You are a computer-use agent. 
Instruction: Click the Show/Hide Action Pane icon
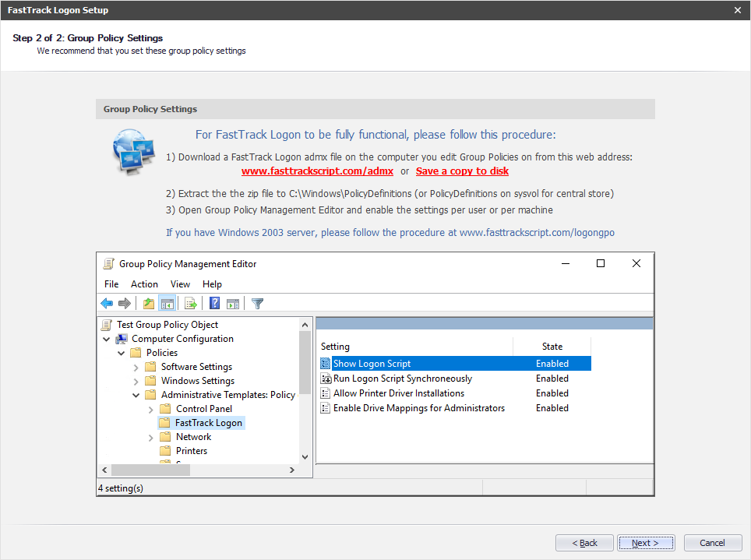coord(232,304)
